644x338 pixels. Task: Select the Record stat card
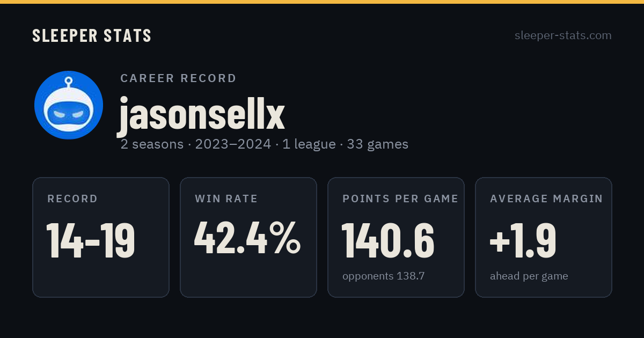pyautogui.click(x=101, y=237)
